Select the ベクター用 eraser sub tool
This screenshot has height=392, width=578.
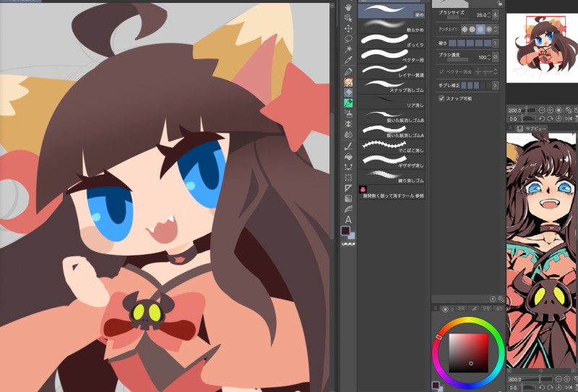tap(392, 56)
